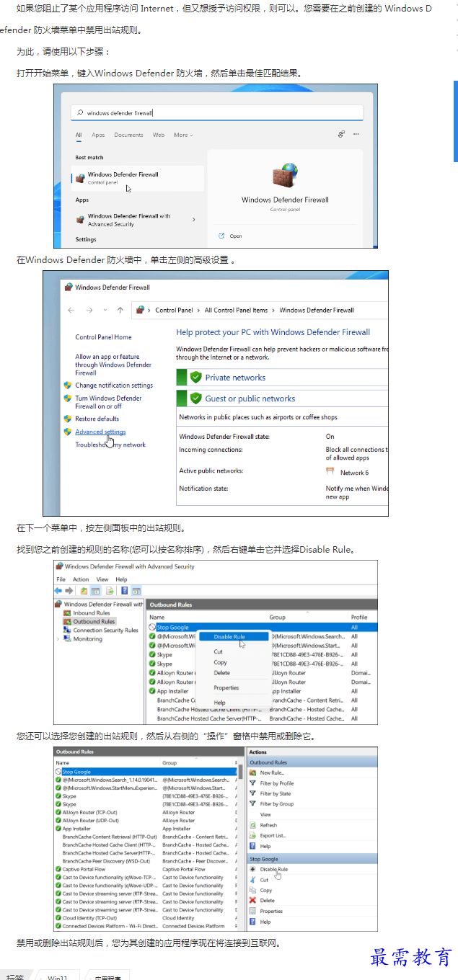Click the search options icon beside the ellipsis

click(341, 134)
